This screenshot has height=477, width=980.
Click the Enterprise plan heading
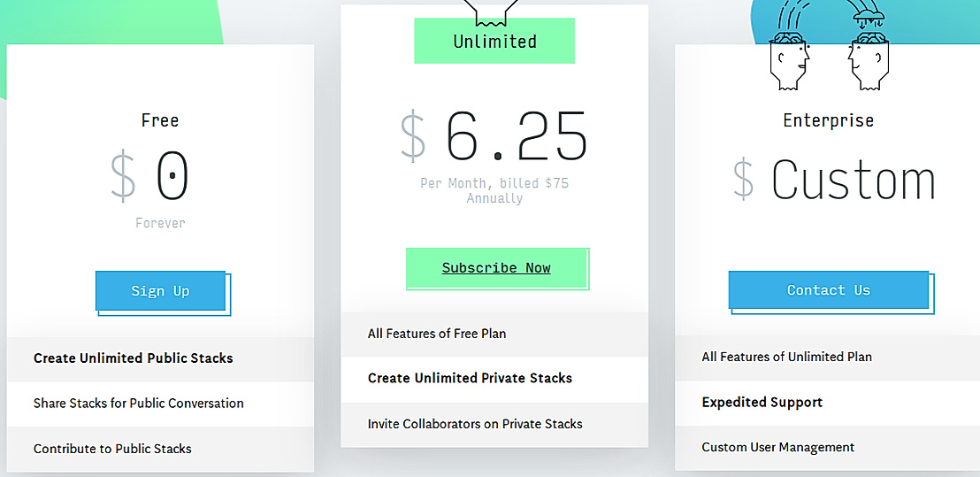pos(828,120)
